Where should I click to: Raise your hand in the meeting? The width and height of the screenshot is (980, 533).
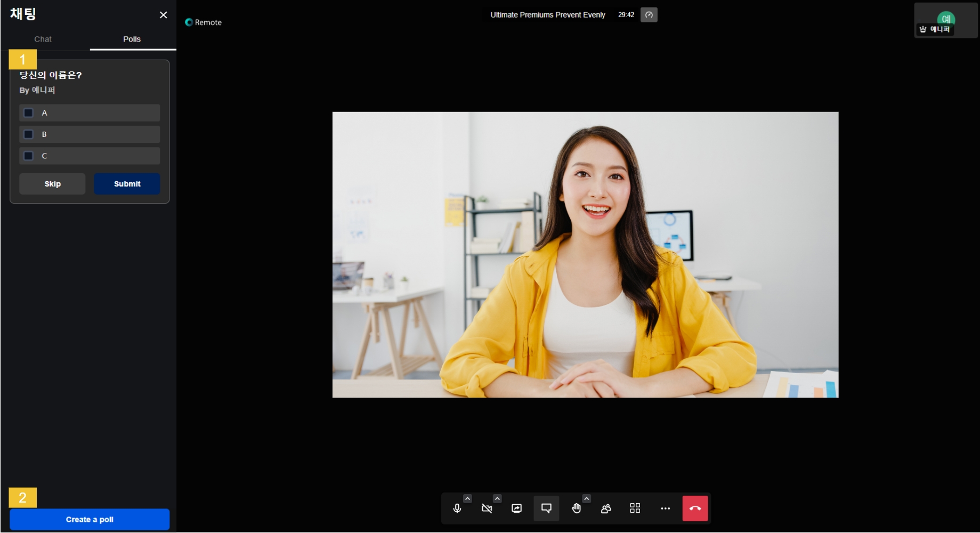(x=576, y=508)
